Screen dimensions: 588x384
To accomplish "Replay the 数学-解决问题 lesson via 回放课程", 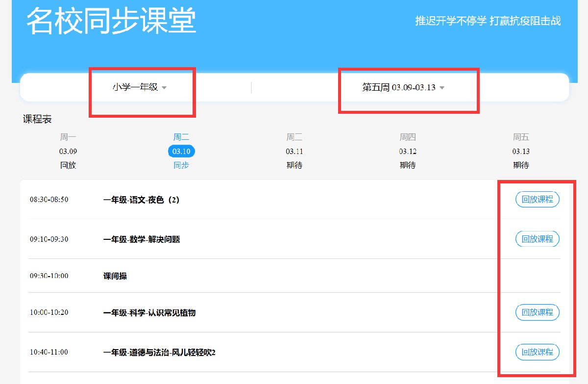I will (537, 239).
